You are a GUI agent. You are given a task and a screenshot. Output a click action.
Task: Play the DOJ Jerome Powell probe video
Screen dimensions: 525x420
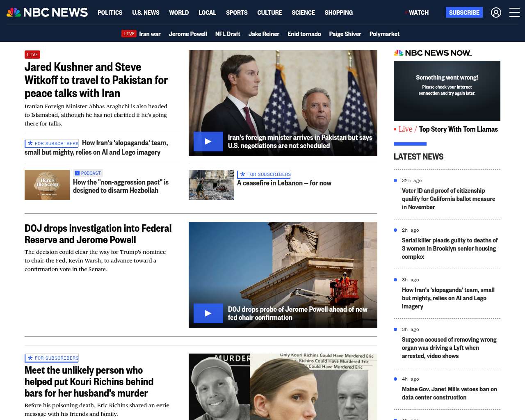(x=208, y=313)
